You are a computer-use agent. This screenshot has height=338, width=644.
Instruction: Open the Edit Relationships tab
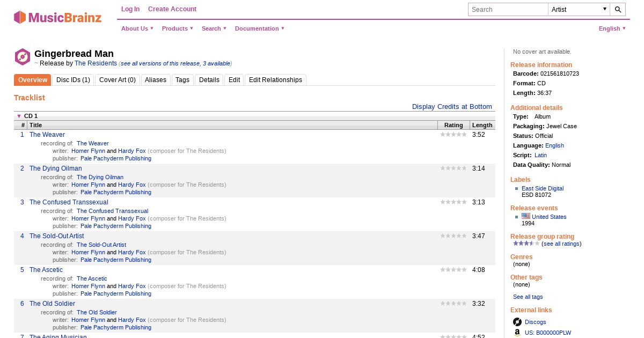(275, 80)
